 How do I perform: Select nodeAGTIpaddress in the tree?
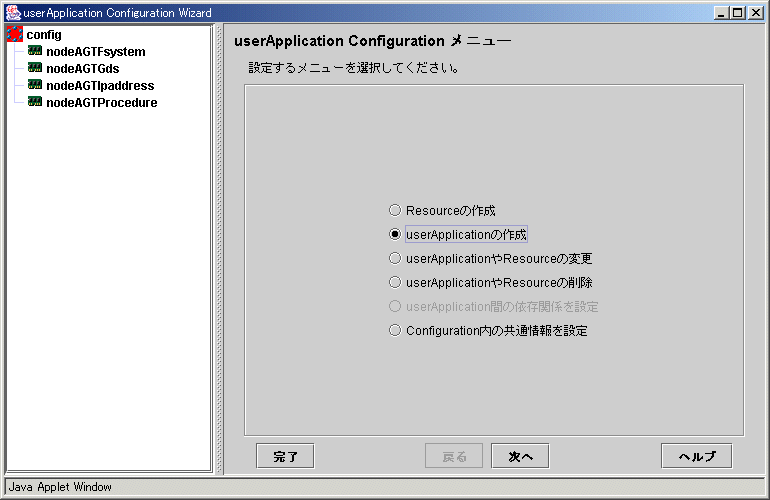pyautogui.click(x=100, y=85)
